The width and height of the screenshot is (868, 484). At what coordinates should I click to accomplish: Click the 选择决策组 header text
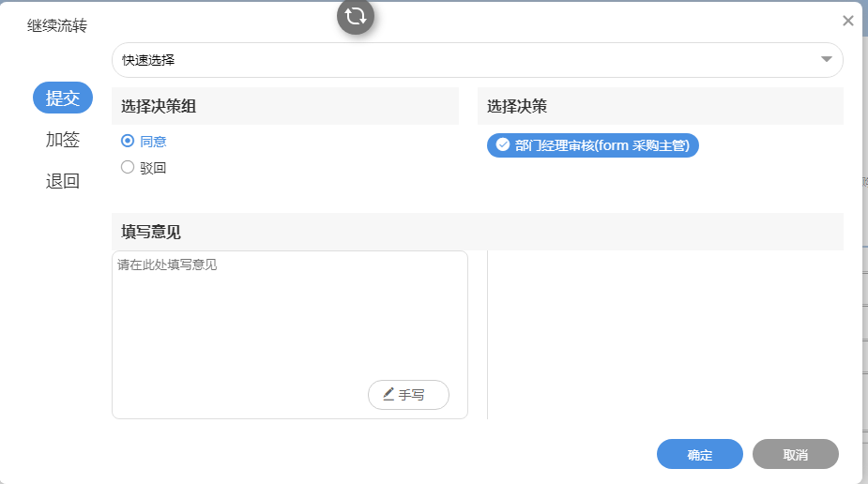point(159,106)
